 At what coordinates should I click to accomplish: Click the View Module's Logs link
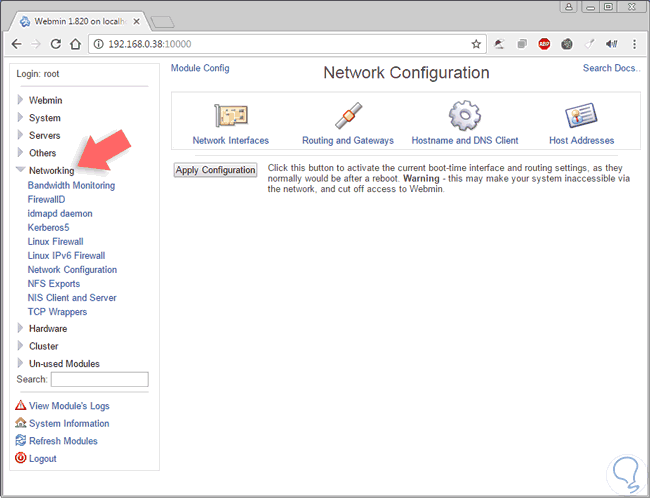pyautogui.click(x=69, y=406)
